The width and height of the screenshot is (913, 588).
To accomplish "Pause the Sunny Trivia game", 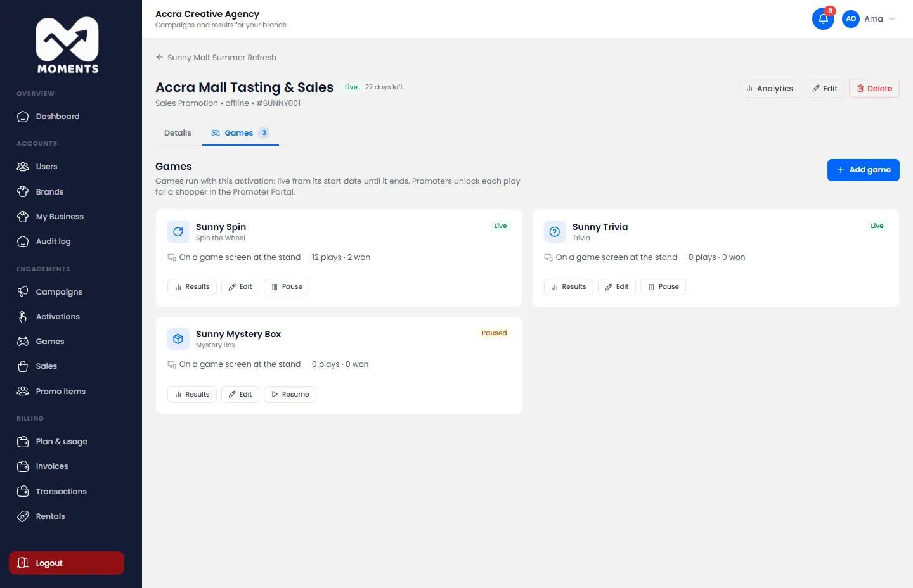I will (x=663, y=287).
